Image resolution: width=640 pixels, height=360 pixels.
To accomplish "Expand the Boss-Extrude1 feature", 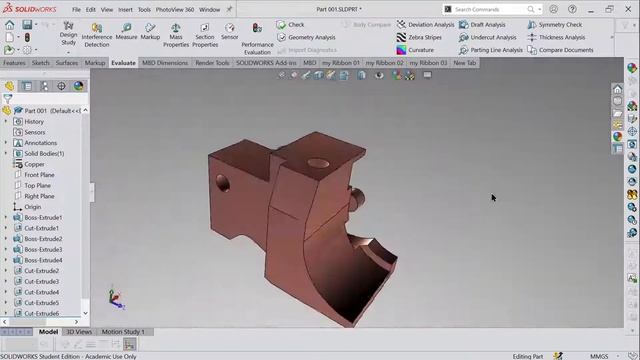I will point(6,217).
